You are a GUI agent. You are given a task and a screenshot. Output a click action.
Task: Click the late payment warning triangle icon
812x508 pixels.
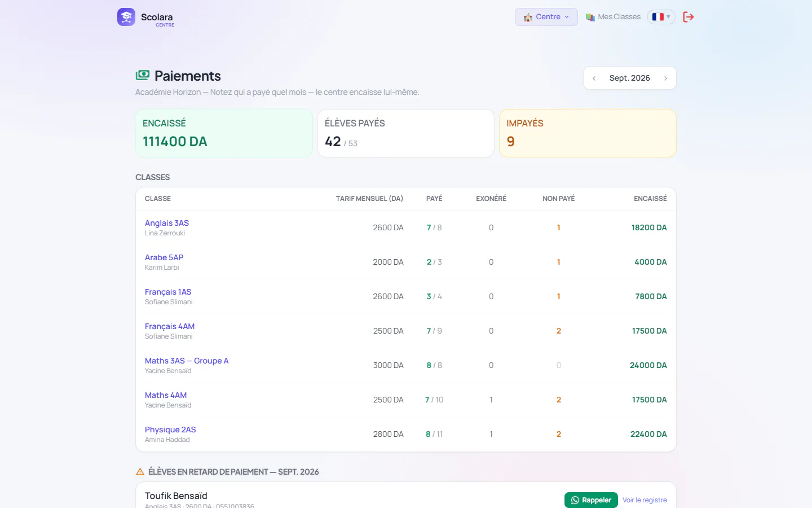click(140, 472)
